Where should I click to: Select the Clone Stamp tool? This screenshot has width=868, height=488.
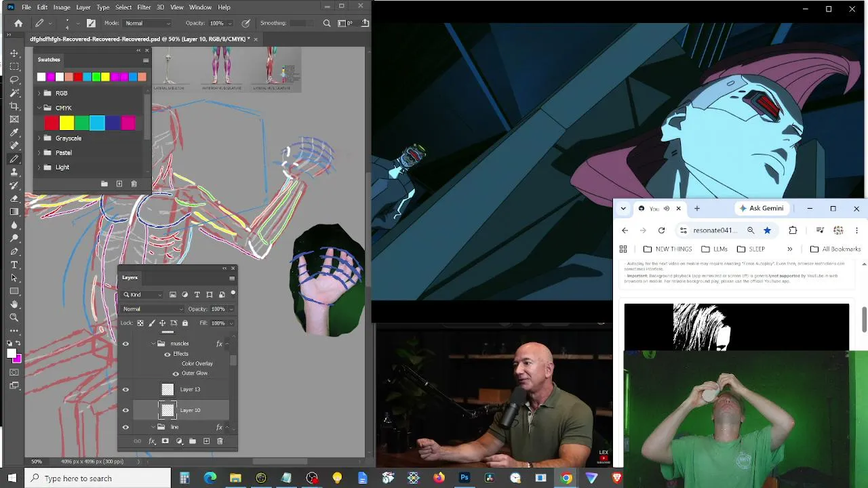14,172
